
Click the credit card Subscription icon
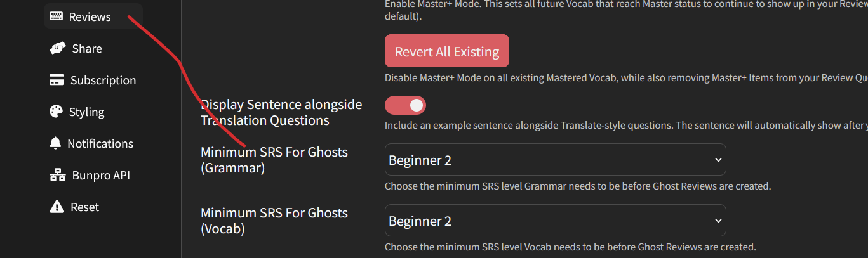[x=57, y=80]
